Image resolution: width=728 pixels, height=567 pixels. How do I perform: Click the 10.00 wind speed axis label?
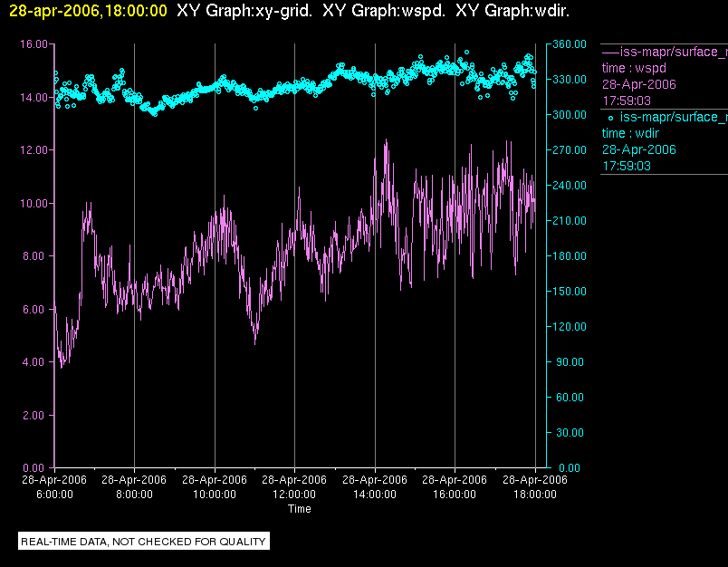click(x=34, y=204)
